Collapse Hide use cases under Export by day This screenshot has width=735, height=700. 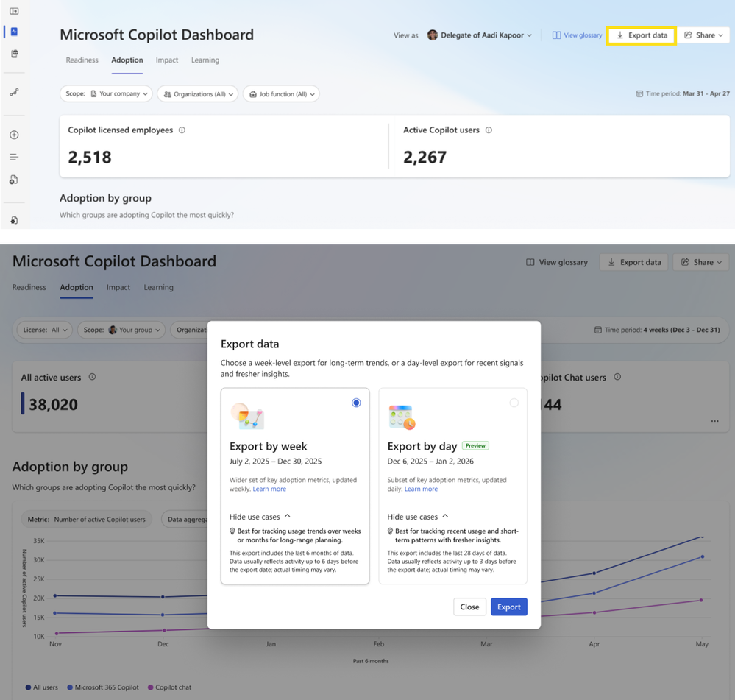pyautogui.click(x=418, y=517)
